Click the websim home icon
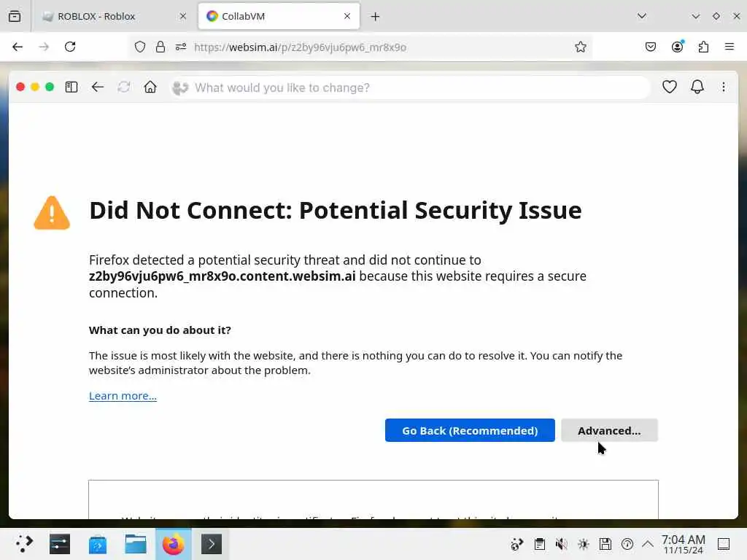747x560 pixels. 150,87
